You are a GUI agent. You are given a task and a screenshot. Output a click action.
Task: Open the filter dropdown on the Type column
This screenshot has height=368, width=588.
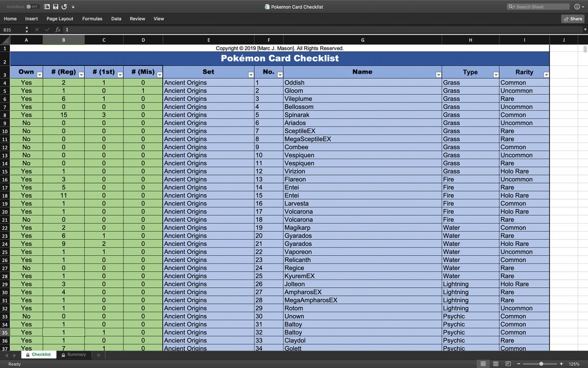tap(495, 74)
